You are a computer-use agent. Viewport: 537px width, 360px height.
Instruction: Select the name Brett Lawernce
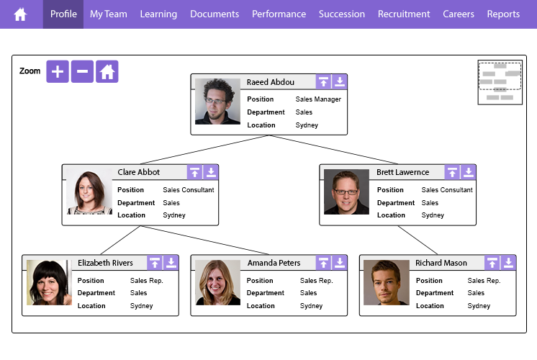pyautogui.click(x=403, y=172)
